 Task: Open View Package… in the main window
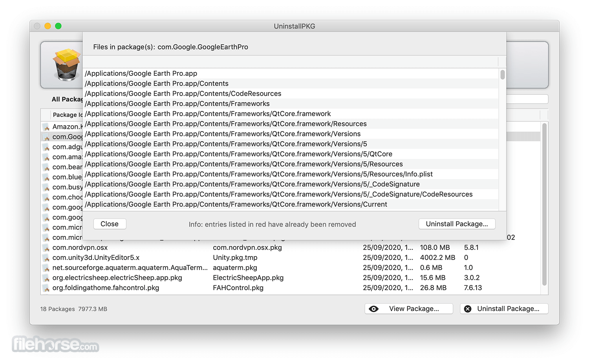pos(409,309)
